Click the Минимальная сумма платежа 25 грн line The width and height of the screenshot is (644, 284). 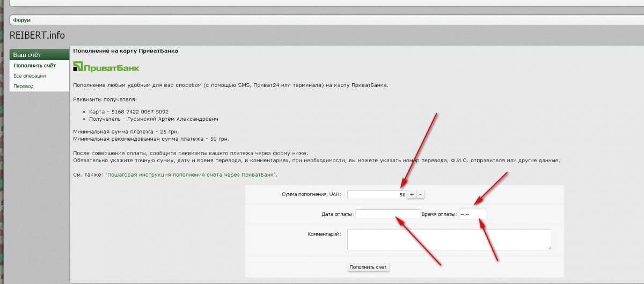[126, 132]
